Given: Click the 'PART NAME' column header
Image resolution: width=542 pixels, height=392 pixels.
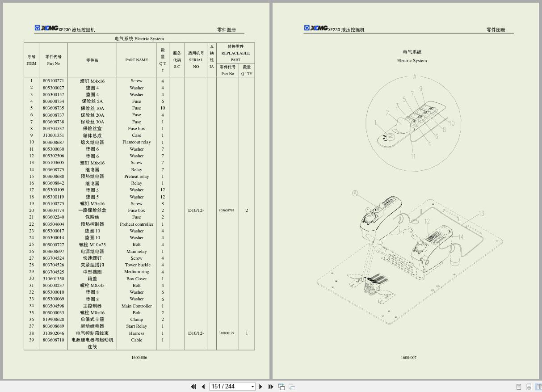Looking at the screenshot, I should click(136, 60).
